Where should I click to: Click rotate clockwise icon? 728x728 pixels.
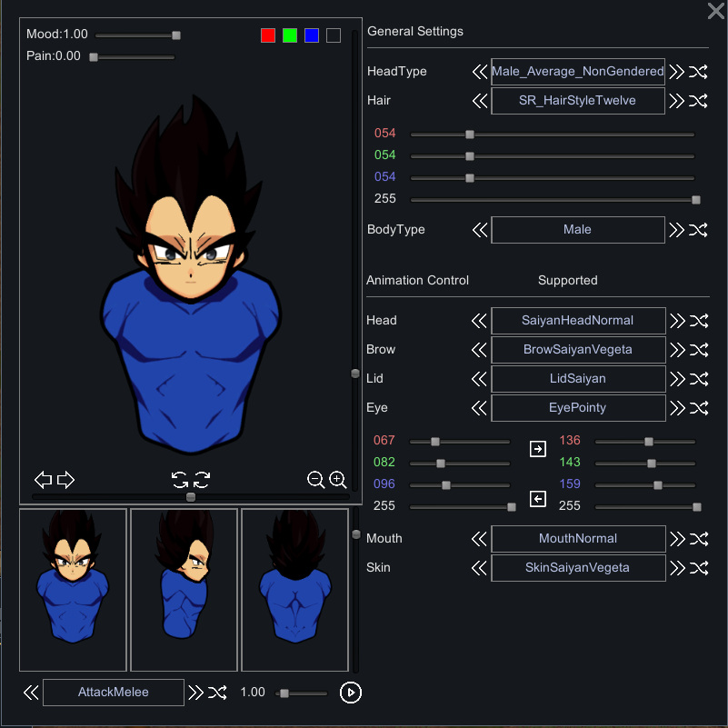point(202,480)
